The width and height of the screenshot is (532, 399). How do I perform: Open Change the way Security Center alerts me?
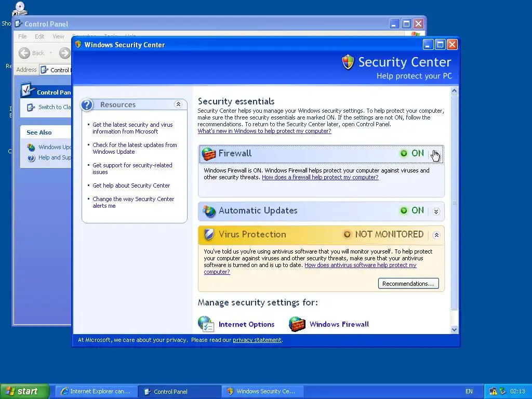(134, 202)
